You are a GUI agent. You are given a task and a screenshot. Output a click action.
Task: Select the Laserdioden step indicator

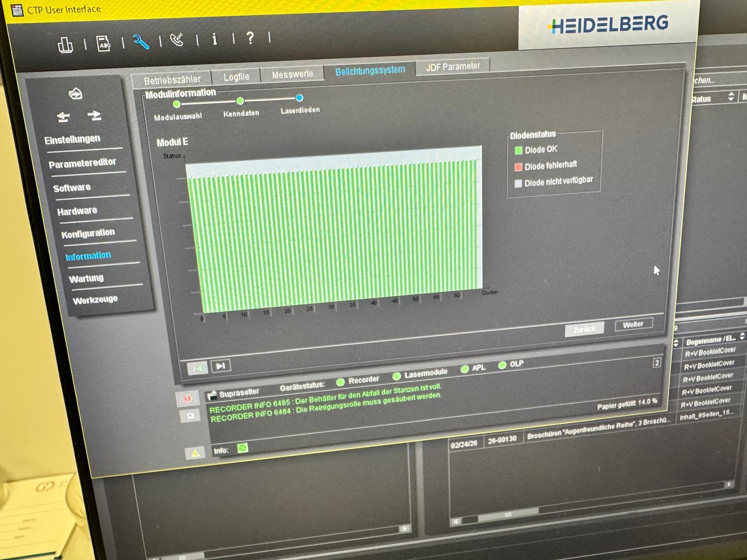tap(299, 98)
